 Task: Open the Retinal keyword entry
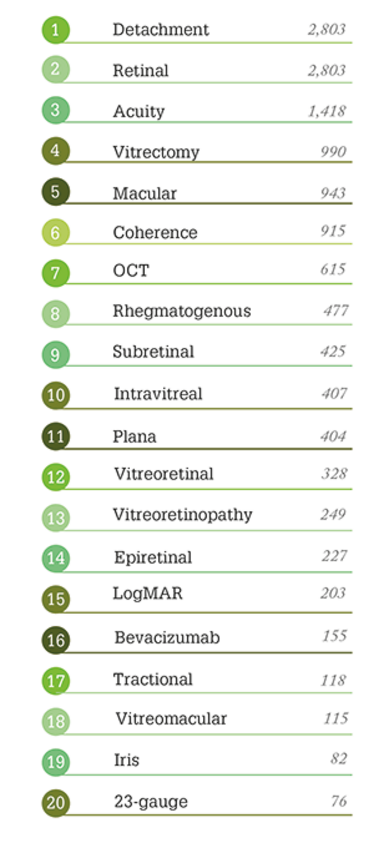click(x=140, y=70)
